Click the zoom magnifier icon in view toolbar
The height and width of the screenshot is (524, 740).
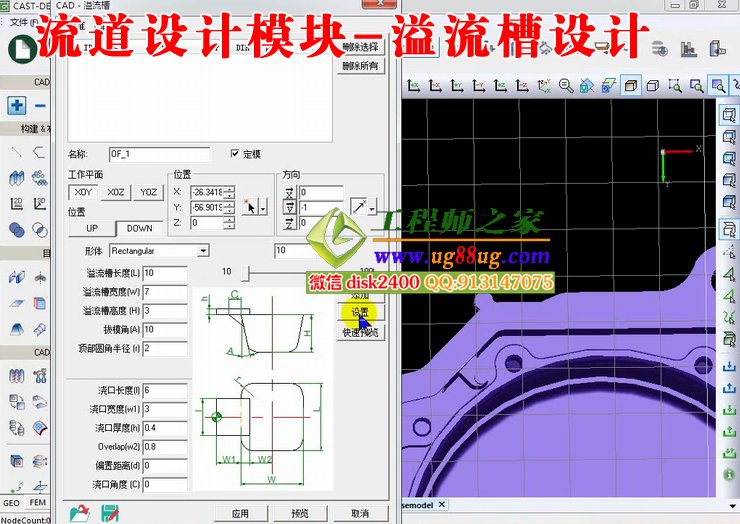[566, 87]
